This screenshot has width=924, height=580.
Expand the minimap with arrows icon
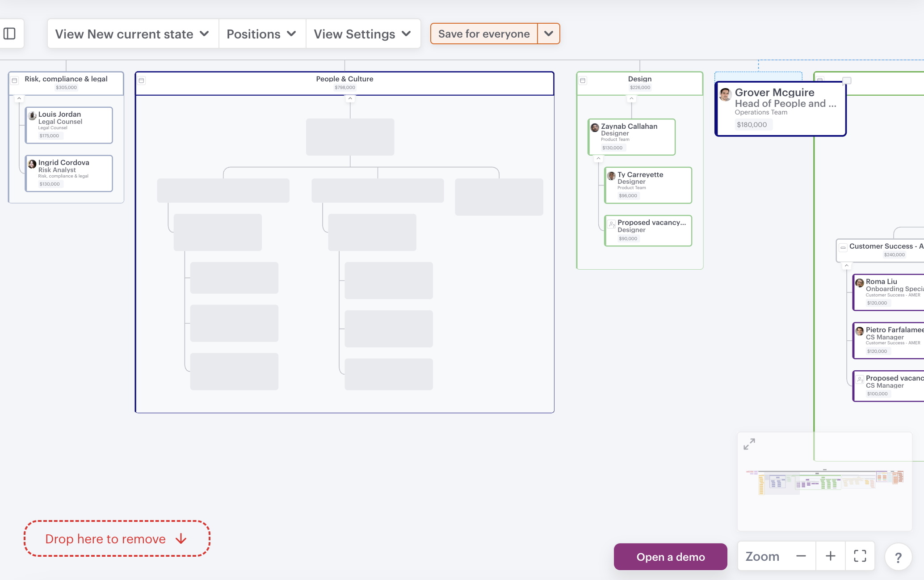(x=749, y=444)
